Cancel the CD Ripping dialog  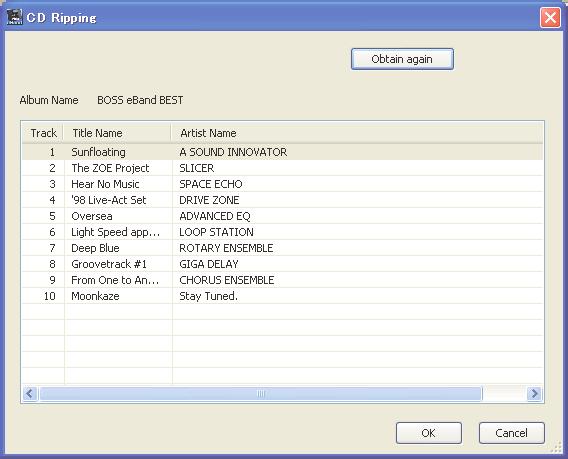point(511,433)
